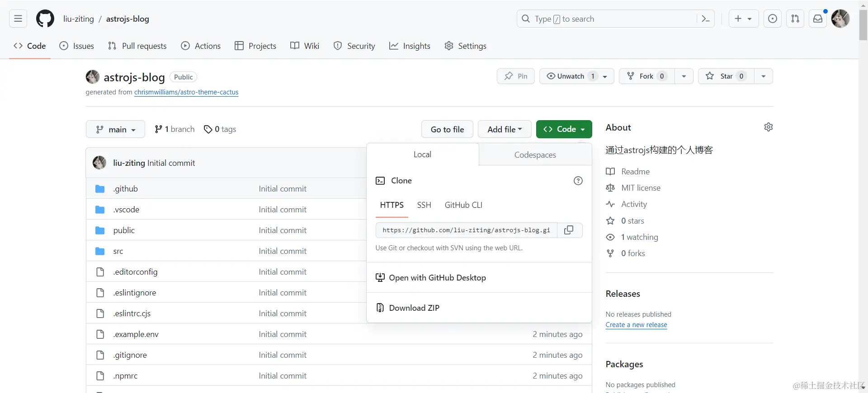Open the repository Settings tab
The height and width of the screenshot is (393, 868).
[465, 46]
